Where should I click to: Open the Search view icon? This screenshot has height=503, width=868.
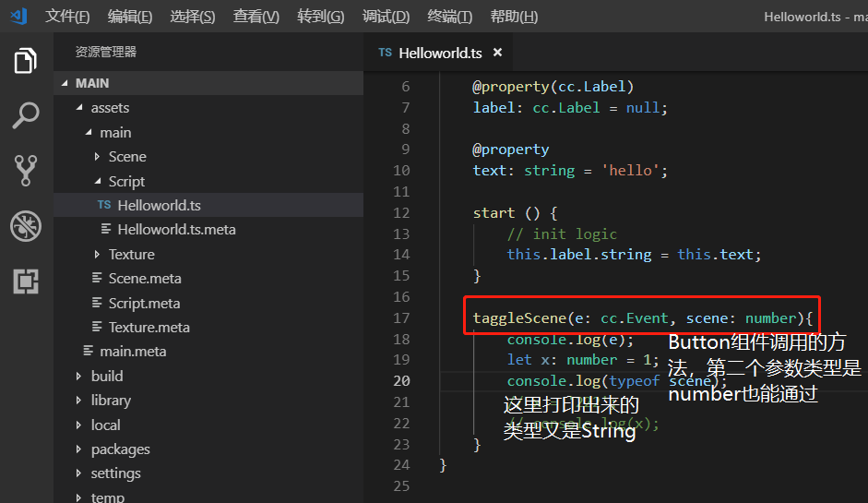[26, 115]
